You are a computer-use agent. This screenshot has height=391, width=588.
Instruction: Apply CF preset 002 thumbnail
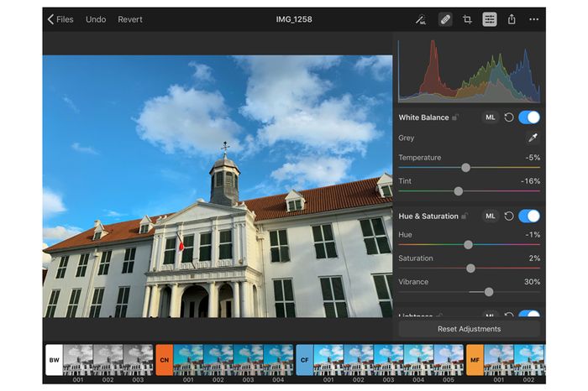click(359, 360)
